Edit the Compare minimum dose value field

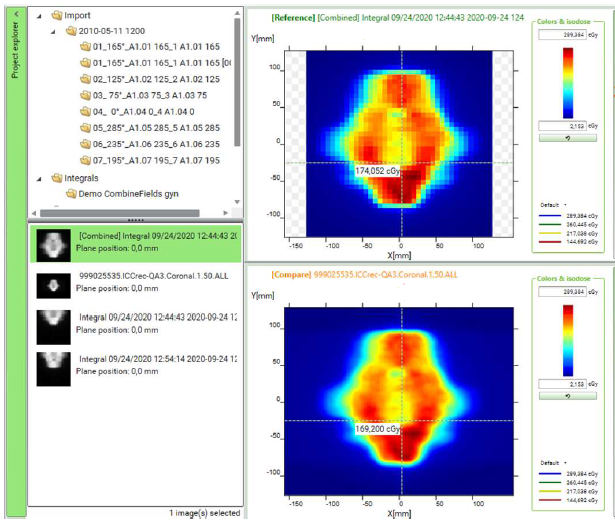coord(562,384)
